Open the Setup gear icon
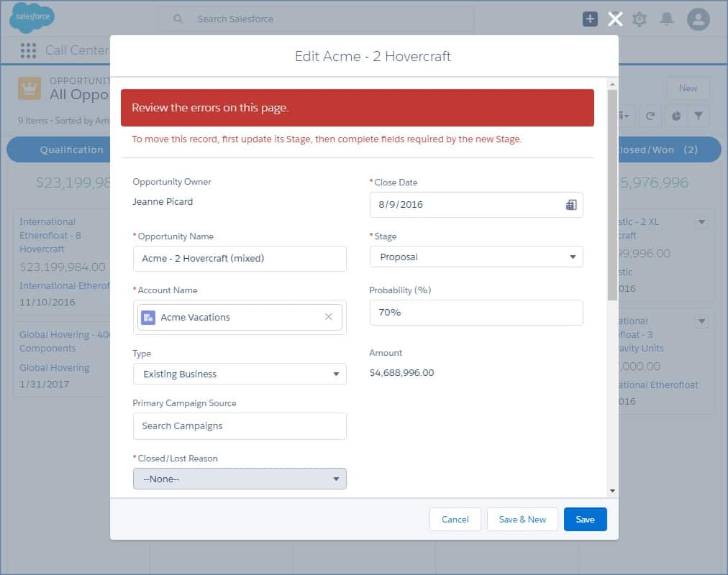The image size is (728, 575). [640, 19]
